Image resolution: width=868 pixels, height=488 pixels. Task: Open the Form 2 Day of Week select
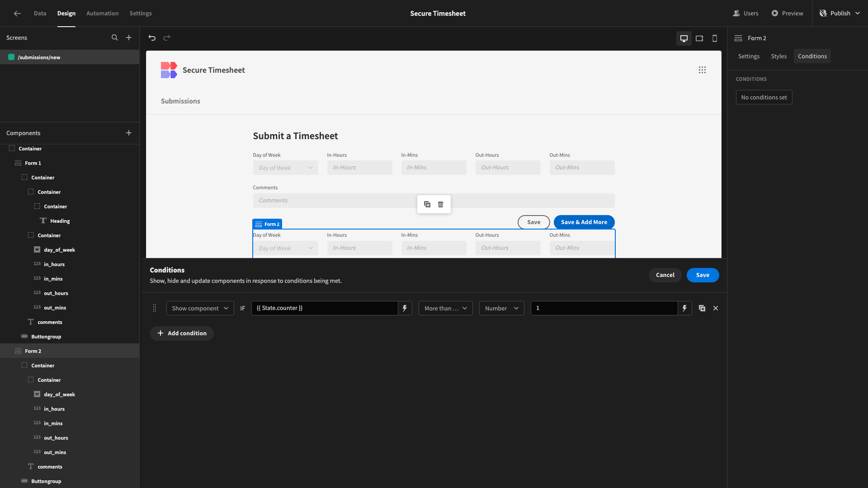pos(286,248)
